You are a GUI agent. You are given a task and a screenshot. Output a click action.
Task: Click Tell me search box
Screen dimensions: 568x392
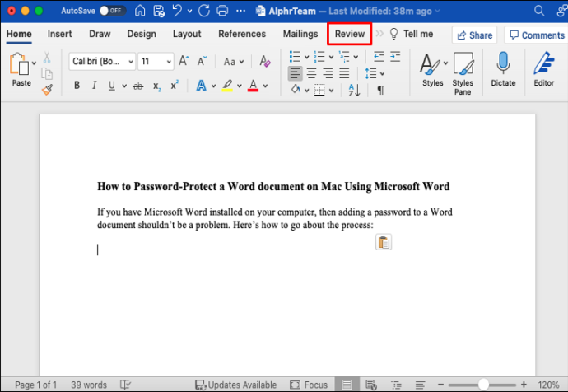click(411, 34)
